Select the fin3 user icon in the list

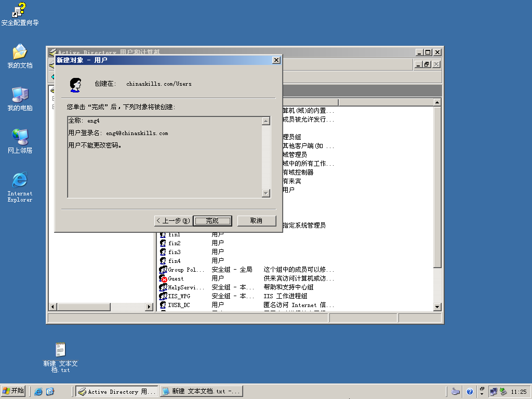pyautogui.click(x=163, y=252)
